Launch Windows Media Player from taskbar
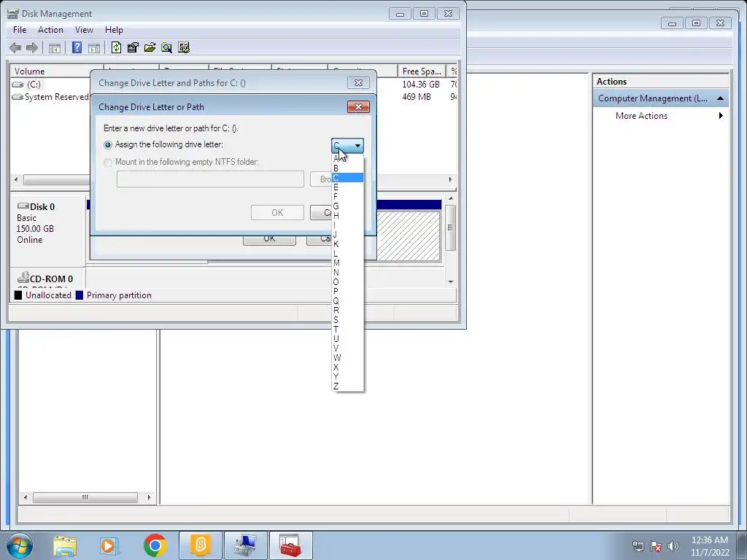 point(109,545)
